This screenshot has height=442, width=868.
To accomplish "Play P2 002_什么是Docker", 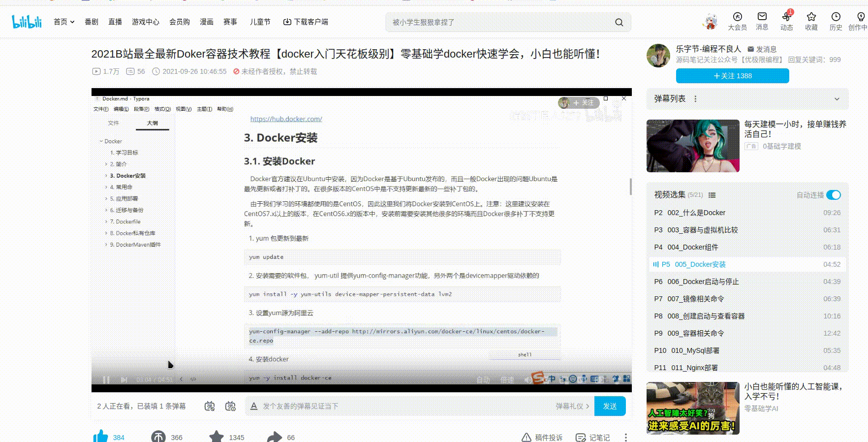I will 747,213.
